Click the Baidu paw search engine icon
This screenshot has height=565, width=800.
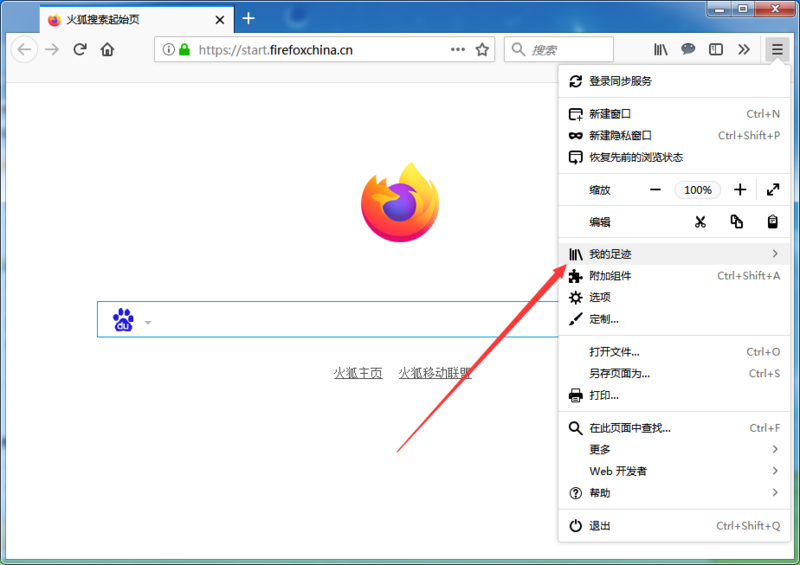pos(123,320)
